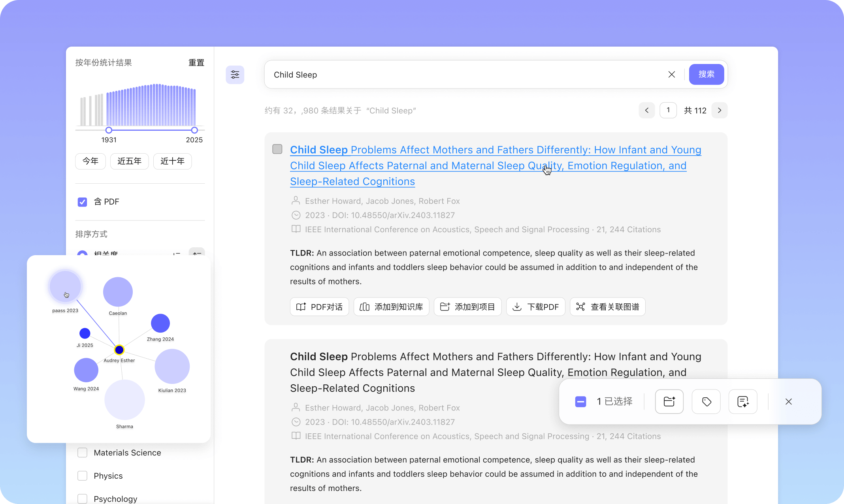The width and height of the screenshot is (844, 504).
Task: Reset year filter with 重置
Action: pos(196,63)
